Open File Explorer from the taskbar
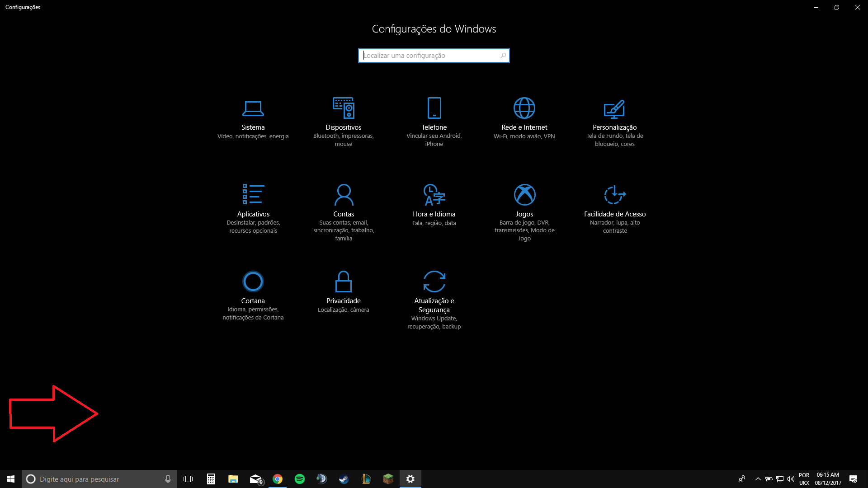This screenshot has width=868, height=488. pos(233,479)
